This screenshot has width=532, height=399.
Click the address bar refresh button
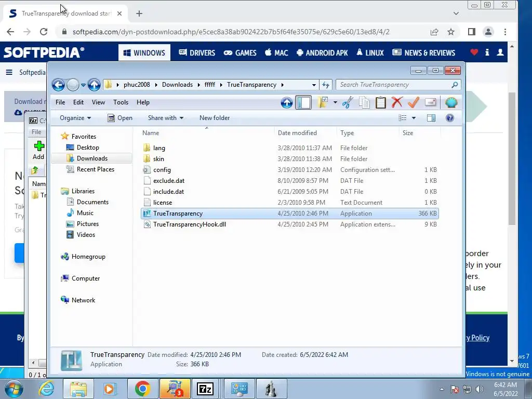(326, 85)
